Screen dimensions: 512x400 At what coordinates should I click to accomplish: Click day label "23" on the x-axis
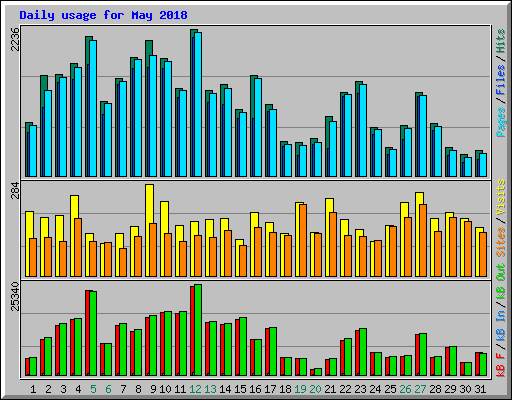click(x=360, y=389)
